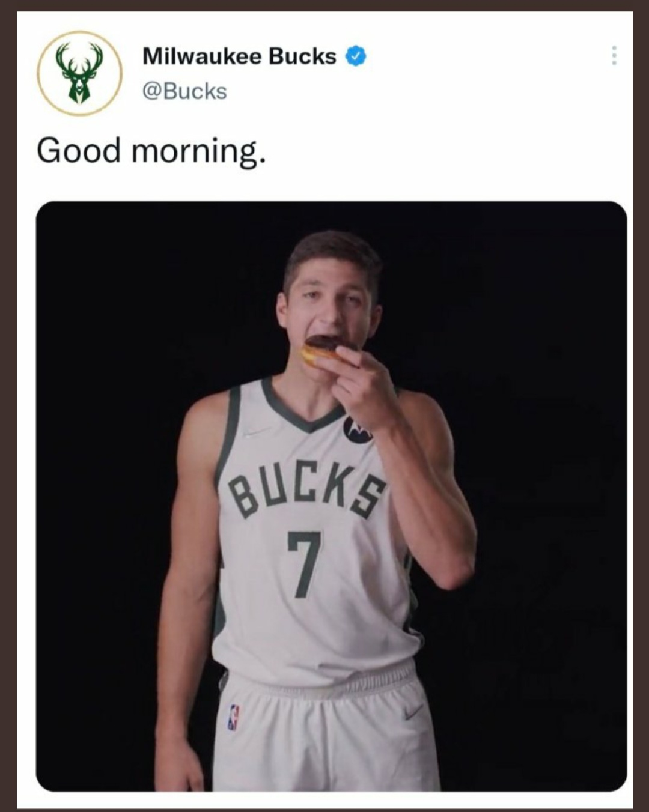Click the Nike swoosh on the jersey
This screenshot has width=649, height=812.
tap(257, 431)
